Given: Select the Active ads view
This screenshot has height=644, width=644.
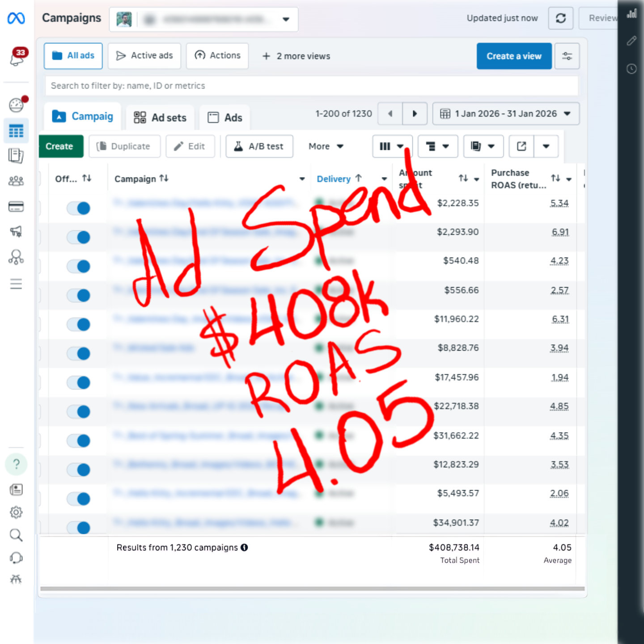Looking at the screenshot, I should pyautogui.click(x=144, y=56).
